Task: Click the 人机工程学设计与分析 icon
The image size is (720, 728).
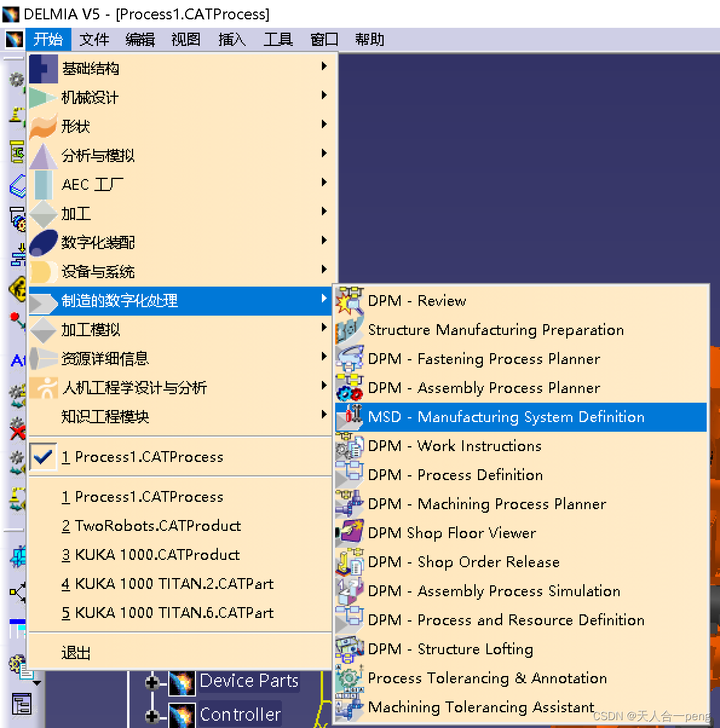Action: pyautogui.click(x=43, y=388)
